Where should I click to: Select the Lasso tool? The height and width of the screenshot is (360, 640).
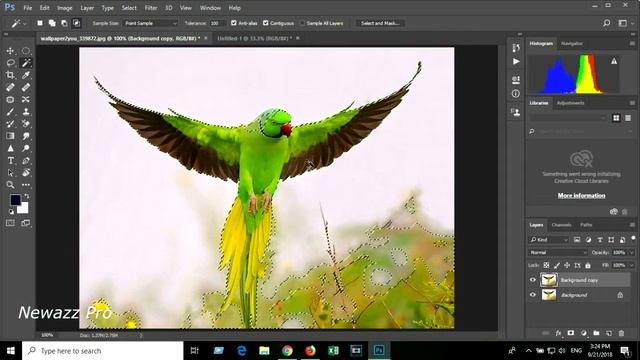(10, 63)
